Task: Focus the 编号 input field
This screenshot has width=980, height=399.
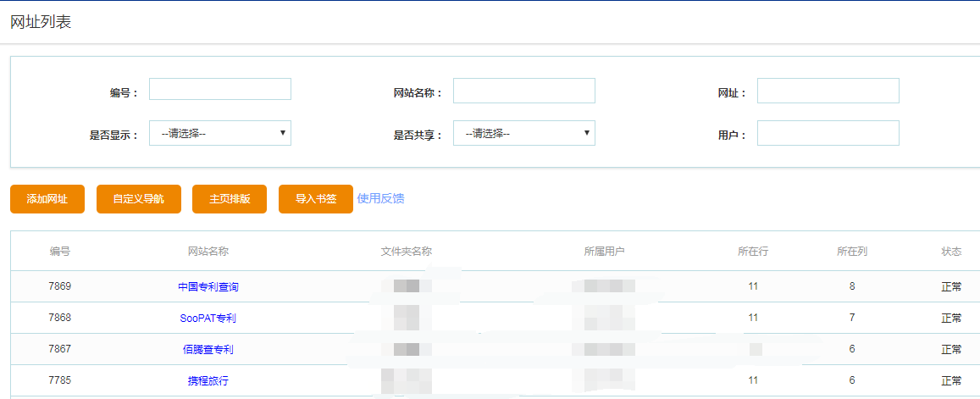Action: pos(220,90)
